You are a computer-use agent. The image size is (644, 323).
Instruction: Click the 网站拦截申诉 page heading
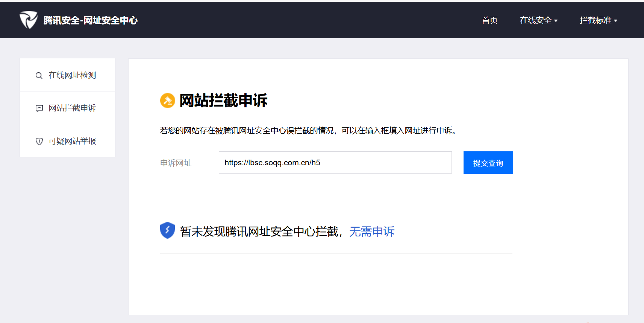coord(223,101)
